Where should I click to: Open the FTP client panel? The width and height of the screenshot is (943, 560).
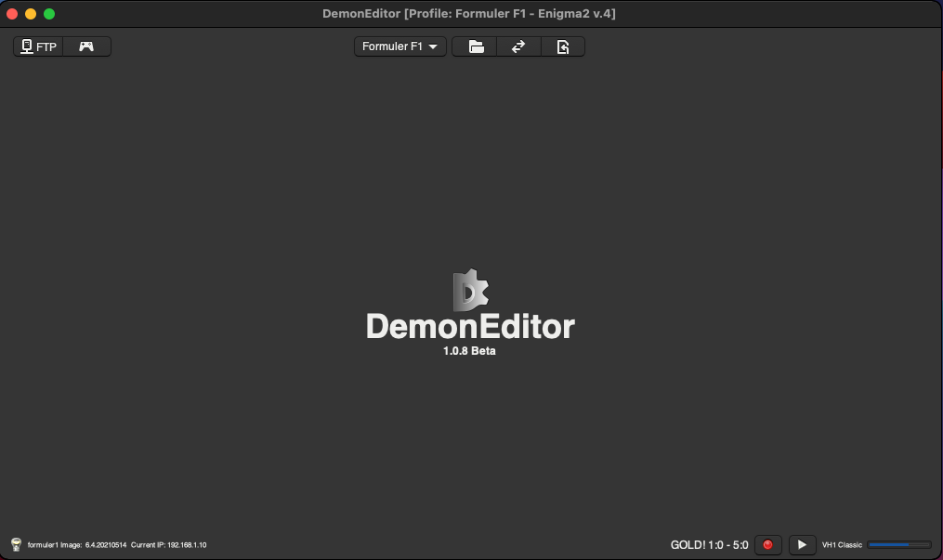click(x=38, y=46)
